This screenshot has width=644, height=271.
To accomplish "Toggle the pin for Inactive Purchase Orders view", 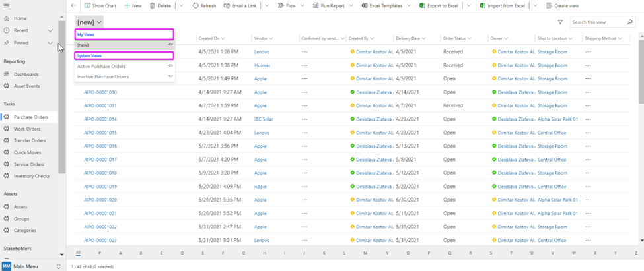I will [x=171, y=77].
